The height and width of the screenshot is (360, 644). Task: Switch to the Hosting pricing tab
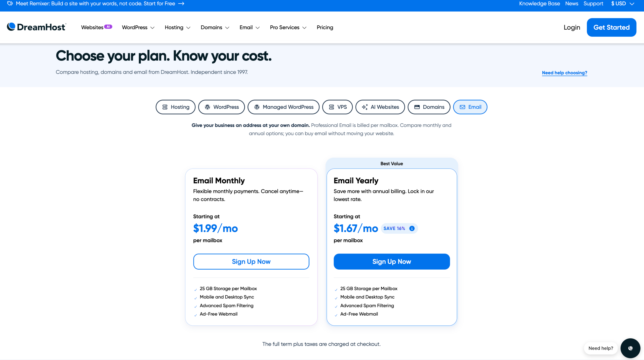click(x=176, y=107)
